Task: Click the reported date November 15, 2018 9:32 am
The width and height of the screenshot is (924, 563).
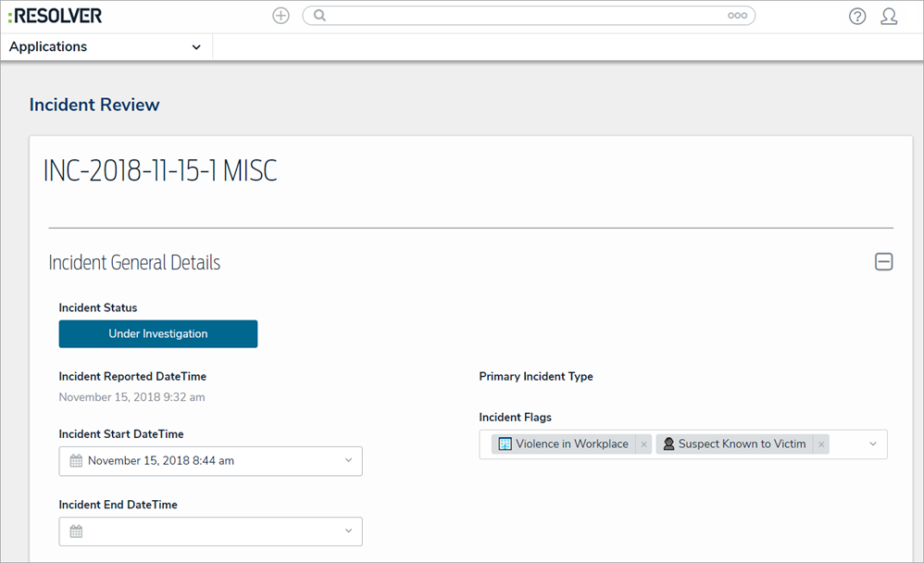Action: point(132,397)
